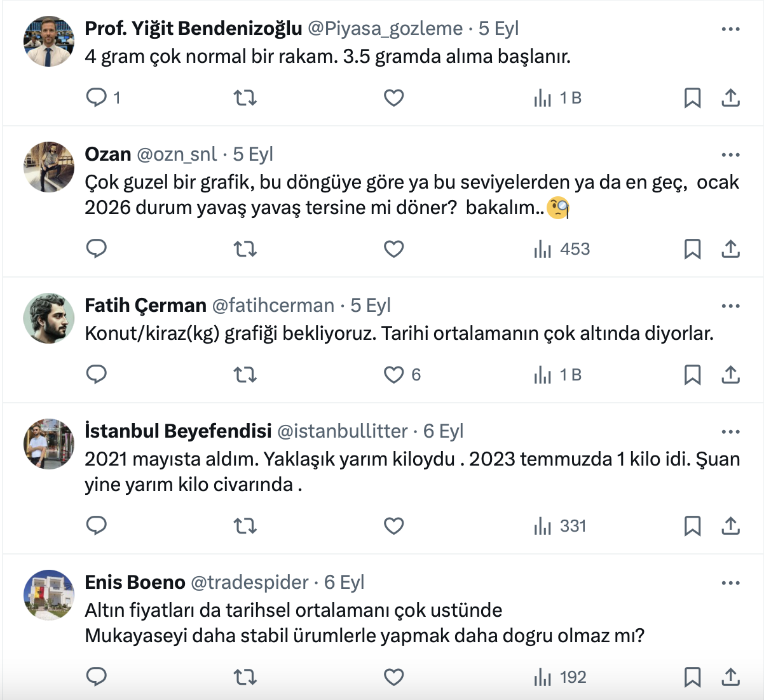The image size is (764, 700).
Task: View analytics for Ozan's tweet showing 453
Action: pos(562,249)
